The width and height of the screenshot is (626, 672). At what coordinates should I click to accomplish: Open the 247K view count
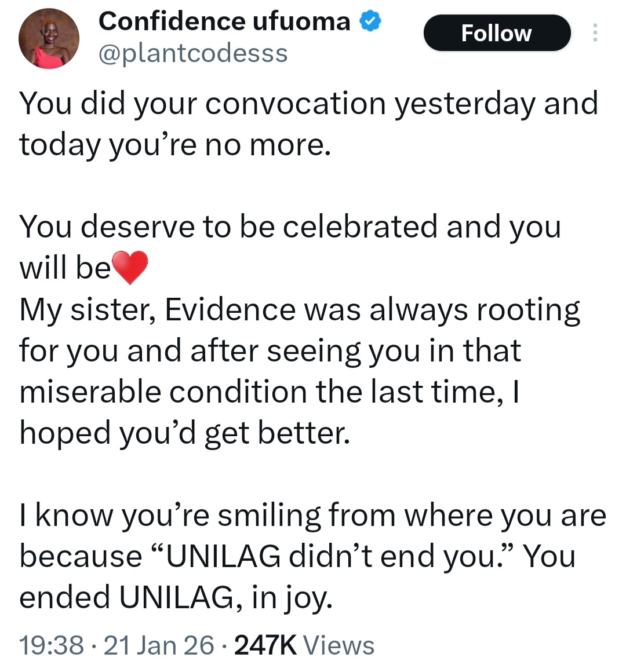pos(265,645)
